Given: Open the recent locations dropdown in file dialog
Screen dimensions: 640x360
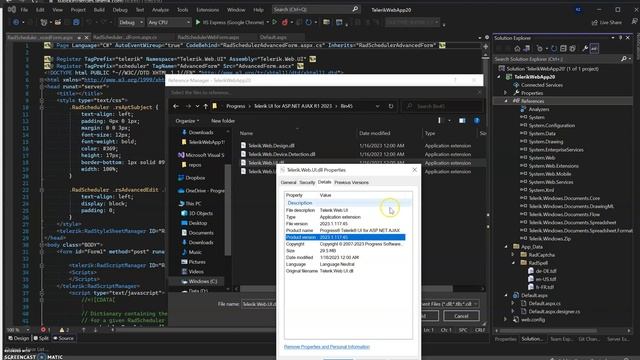Looking at the screenshot, I should tap(197, 106).
